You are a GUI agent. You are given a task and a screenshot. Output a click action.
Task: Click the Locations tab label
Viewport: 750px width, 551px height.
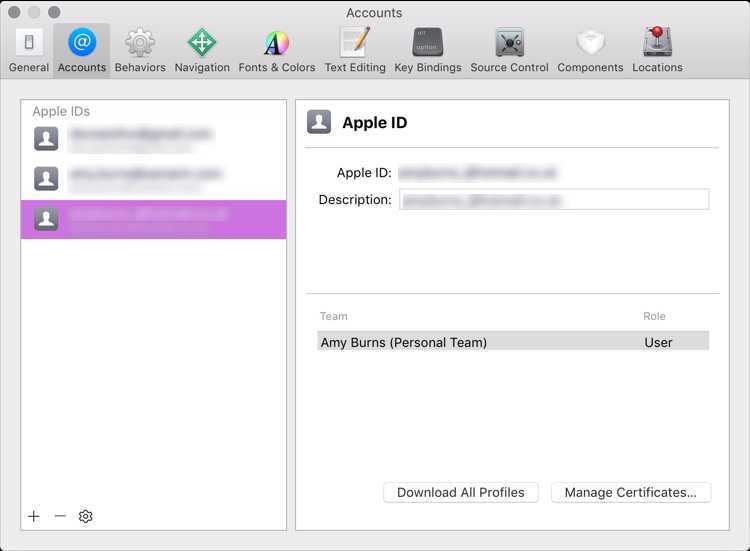point(658,67)
